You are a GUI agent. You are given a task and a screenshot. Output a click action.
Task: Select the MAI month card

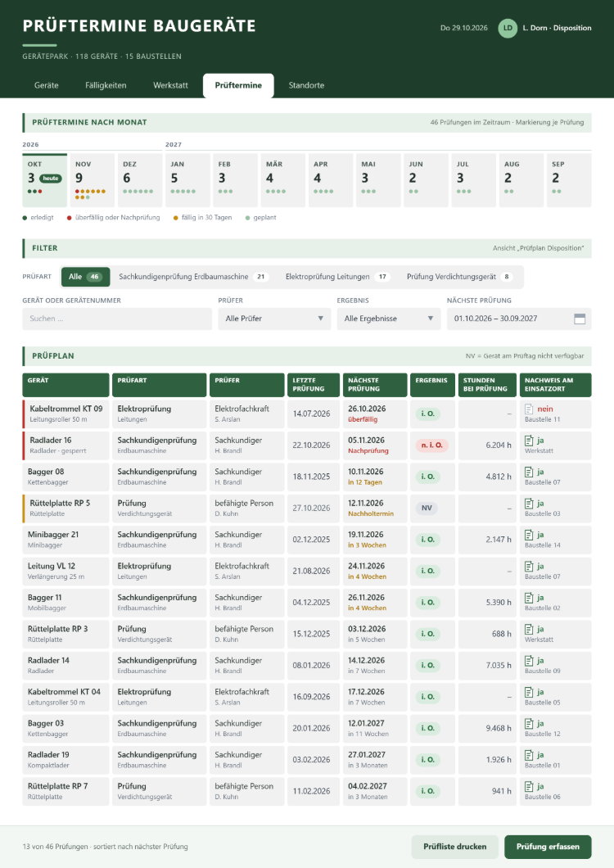click(378, 180)
